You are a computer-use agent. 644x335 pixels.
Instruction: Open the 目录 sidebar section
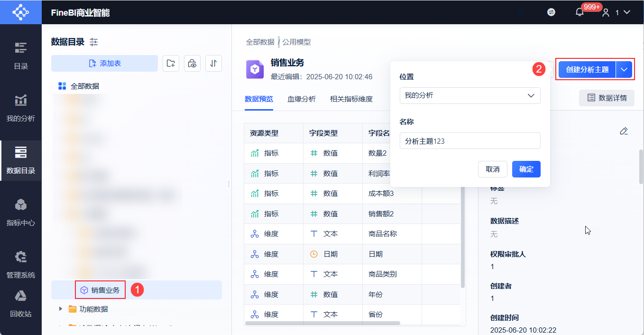click(21, 56)
